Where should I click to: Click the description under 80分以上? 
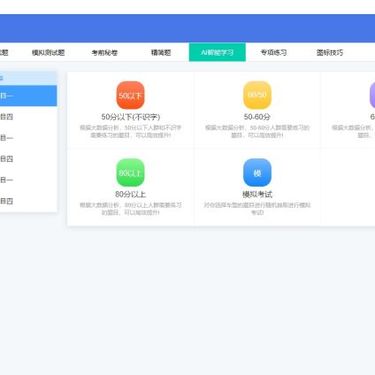coord(130,209)
